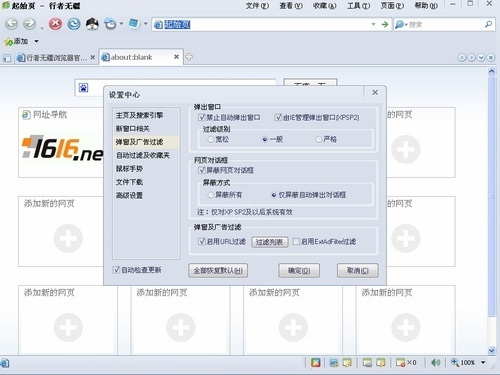This screenshot has height=375, width=500.
Task: Open the 收藏 menu
Action: point(324,6)
